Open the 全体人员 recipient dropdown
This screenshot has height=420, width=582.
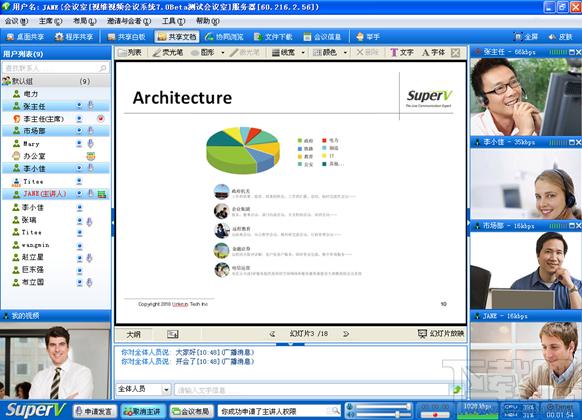point(166,389)
